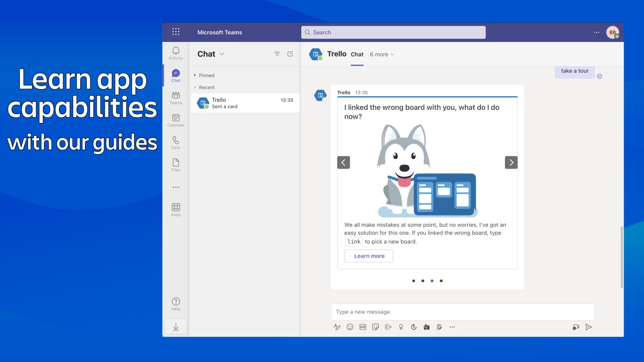Open the Chat header dropdown chevron
Screen dimensions: 644x362
pos(222,54)
